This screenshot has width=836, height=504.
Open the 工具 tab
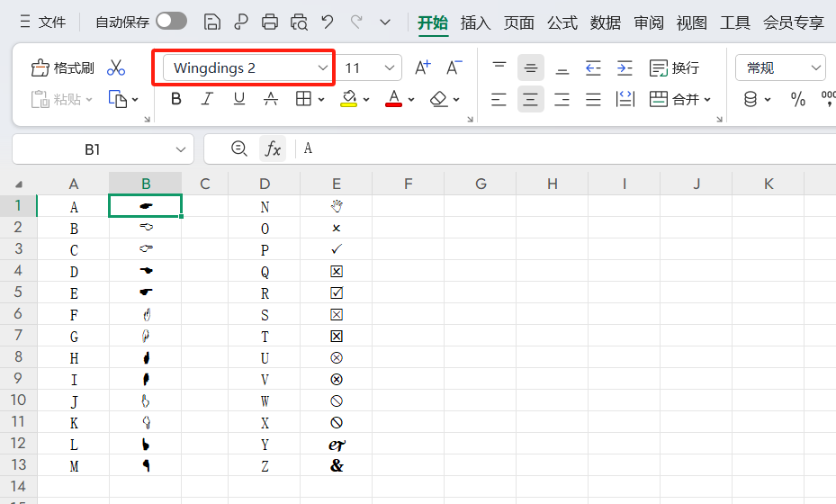click(735, 22)
